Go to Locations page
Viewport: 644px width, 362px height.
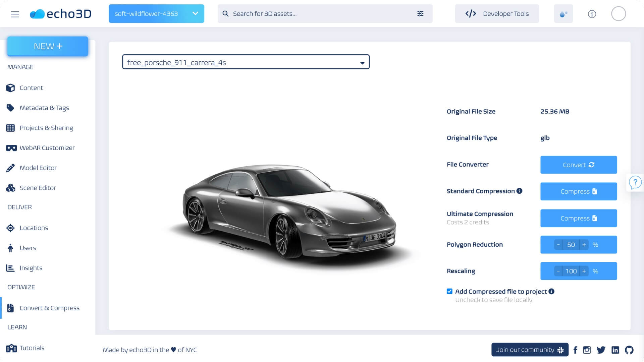34,228
